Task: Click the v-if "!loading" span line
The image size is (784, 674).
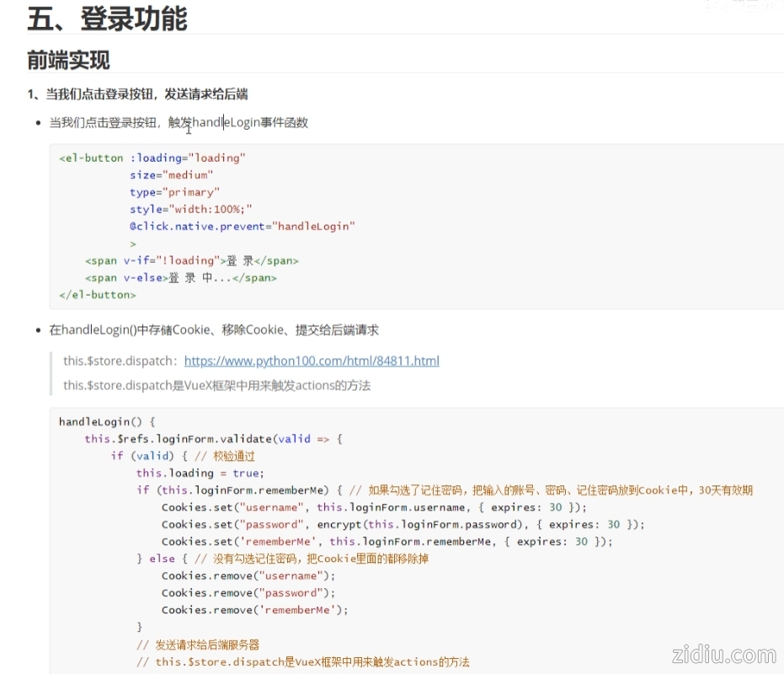Action: [x=191, y=261]
